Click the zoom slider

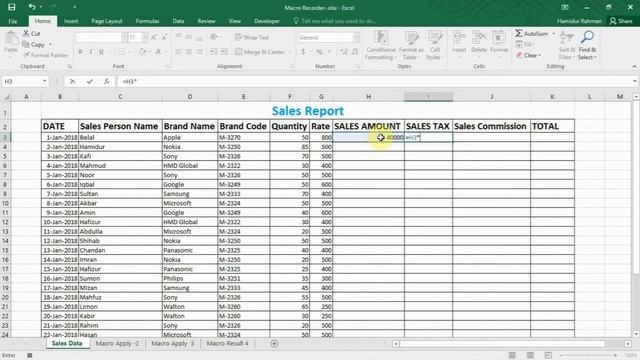(x=588, y=356)
